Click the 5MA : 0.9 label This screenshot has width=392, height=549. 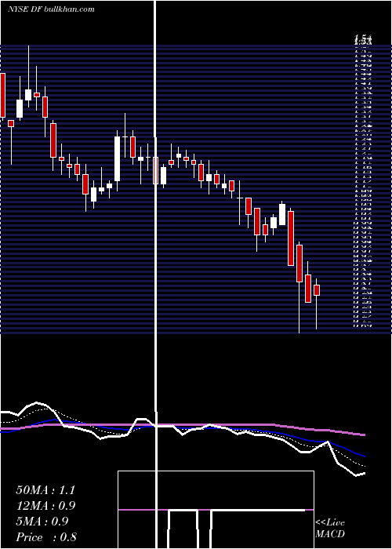coord(42,521)
